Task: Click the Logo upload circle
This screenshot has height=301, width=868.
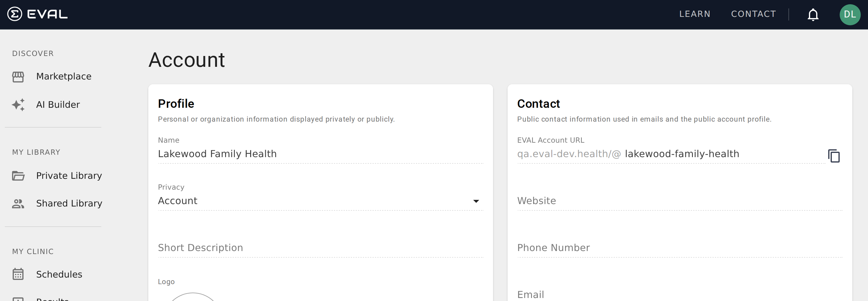Action: (192, 299)
